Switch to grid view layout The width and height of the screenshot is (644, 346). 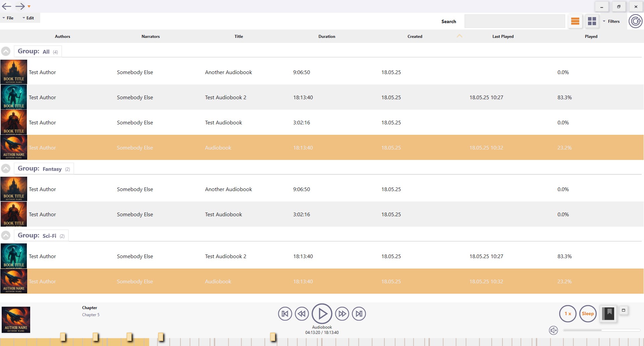[x=592, y=21]
